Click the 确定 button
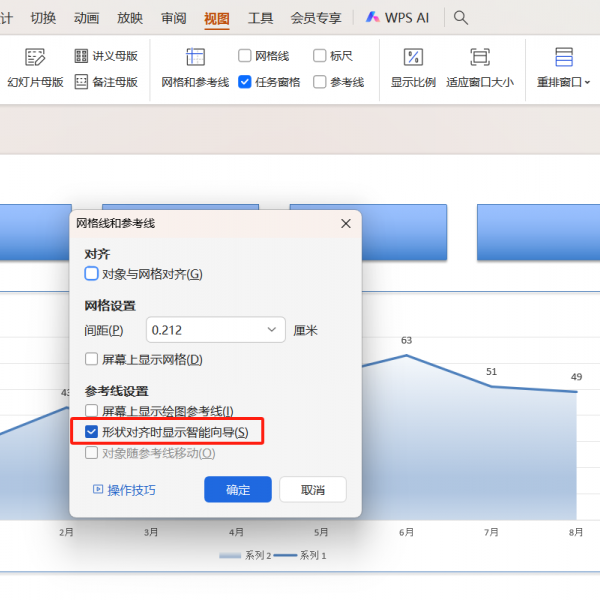The height and width of the screenshot is (600, 600). (238, 490)
